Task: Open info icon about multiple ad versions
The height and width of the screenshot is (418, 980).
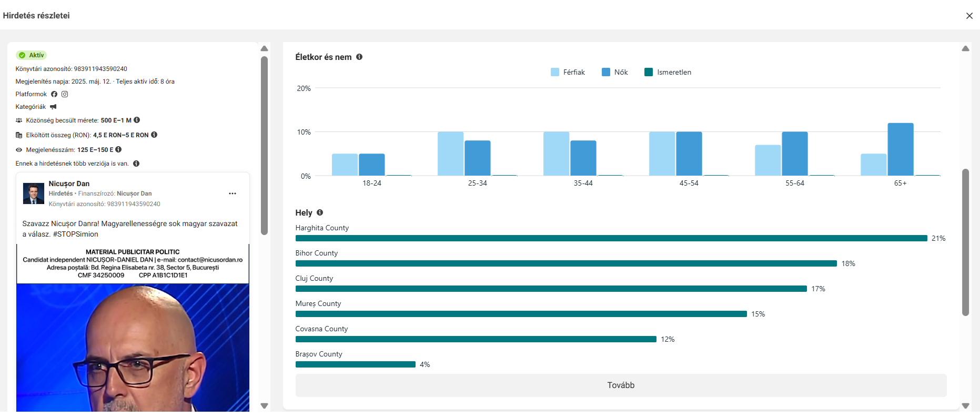Action: [x=136, y=164]
